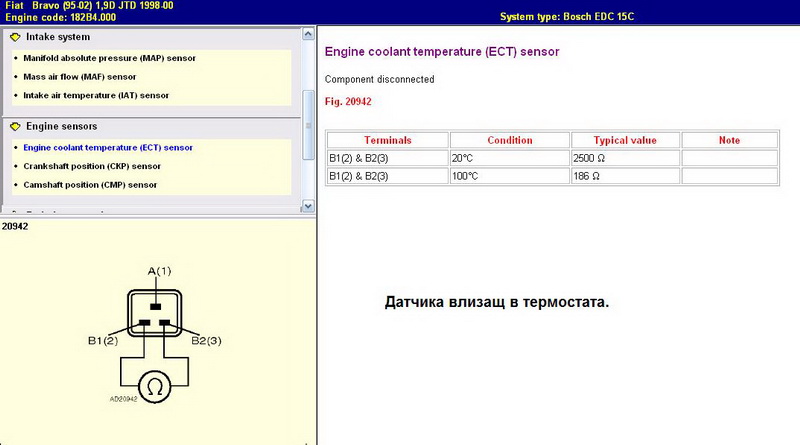
Task: Click the connector plug graphic in diagram
Action: 153,311
